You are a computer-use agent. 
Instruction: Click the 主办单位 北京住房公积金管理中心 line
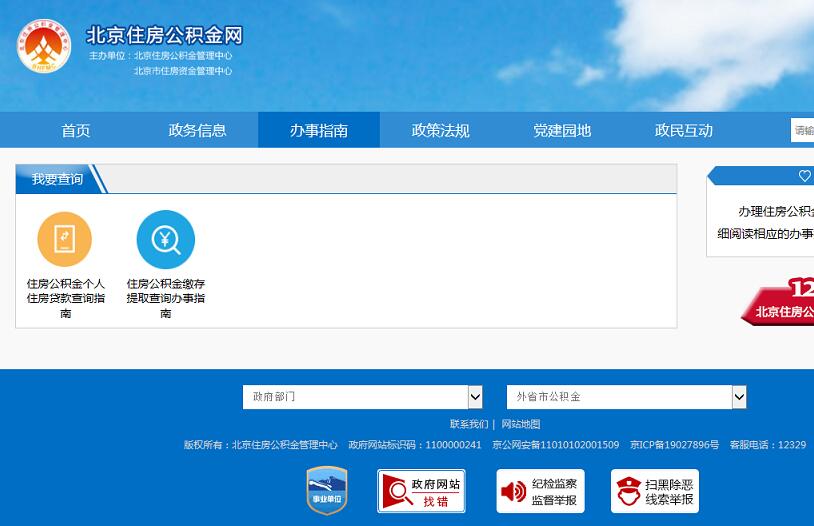160,56
